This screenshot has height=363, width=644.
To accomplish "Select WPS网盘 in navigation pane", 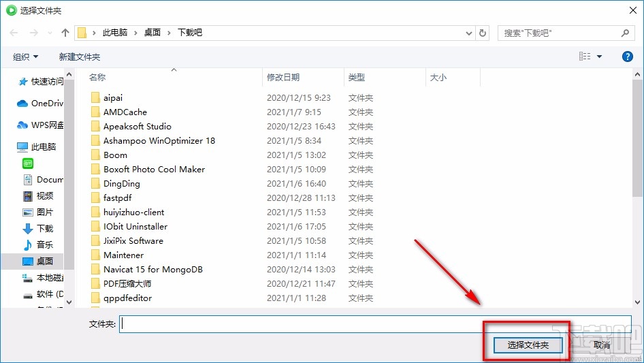I will 40,125.
